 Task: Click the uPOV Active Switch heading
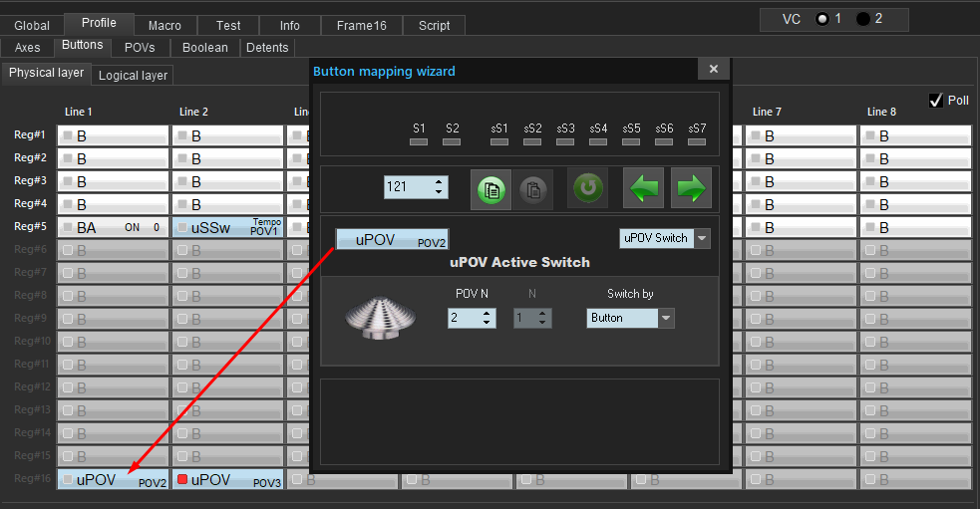(519, 262)
